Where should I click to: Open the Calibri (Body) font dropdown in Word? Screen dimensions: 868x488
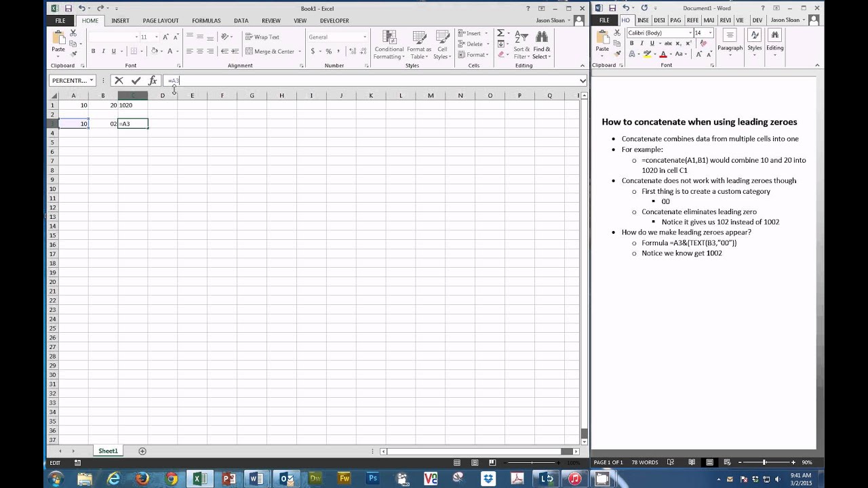(x=690, y=33)
